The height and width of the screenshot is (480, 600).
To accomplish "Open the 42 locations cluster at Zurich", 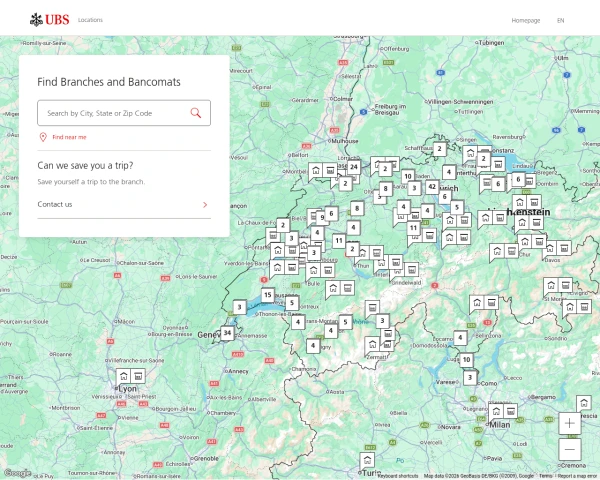I will (x=432, y=187).
